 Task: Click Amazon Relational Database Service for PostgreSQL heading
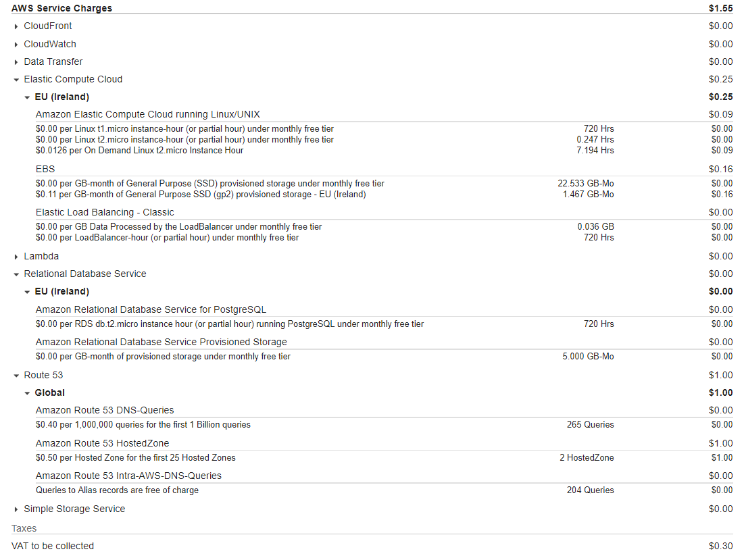tap(151, 309)
